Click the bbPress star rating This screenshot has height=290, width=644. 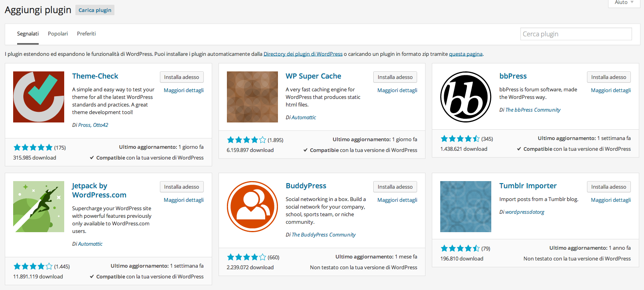tap(460, 139)
